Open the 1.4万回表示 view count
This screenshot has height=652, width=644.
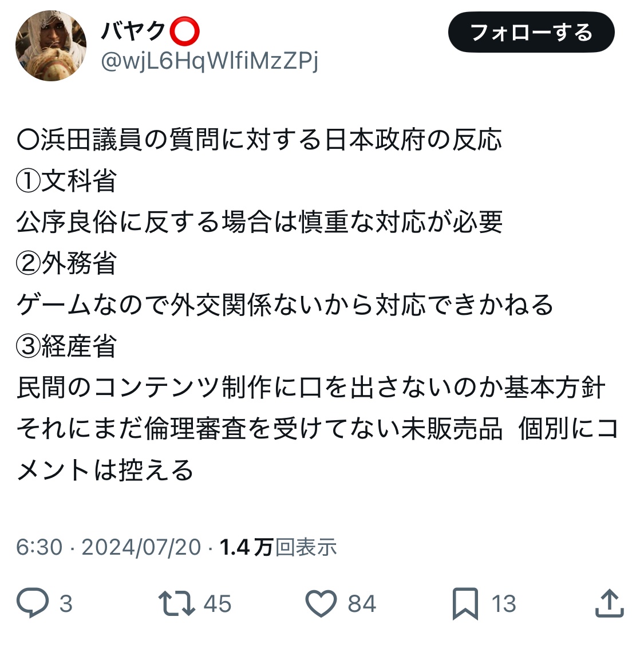278,547
